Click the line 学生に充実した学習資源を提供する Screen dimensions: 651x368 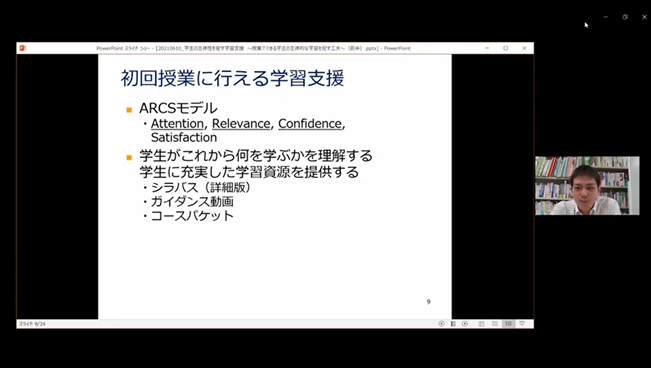pos(249,172)
